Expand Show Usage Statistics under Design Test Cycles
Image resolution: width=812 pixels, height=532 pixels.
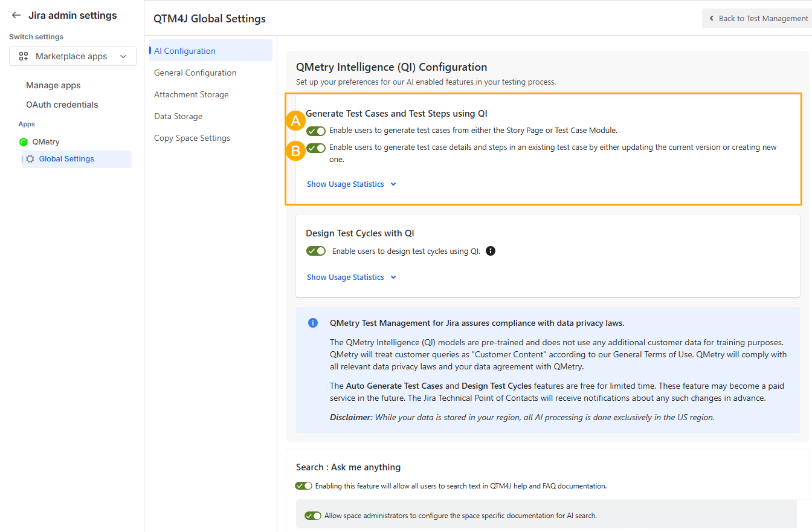(x=351, y=277)
